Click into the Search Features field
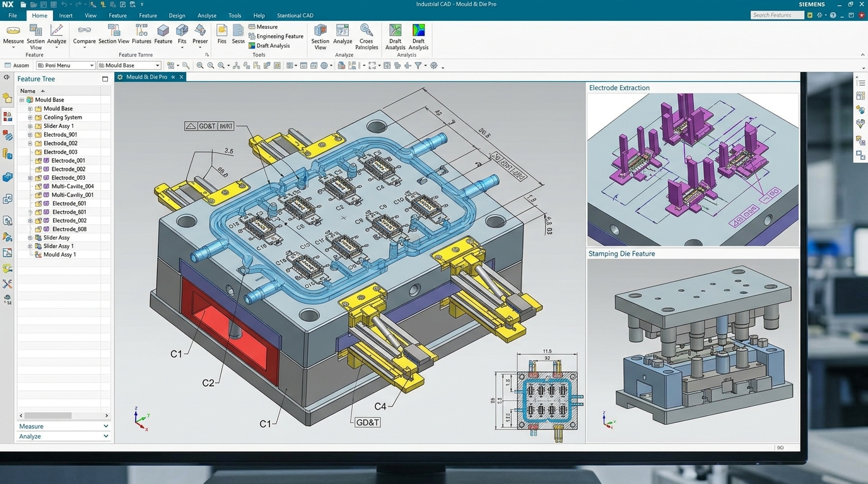868x484 pixels. coord(777,15)
